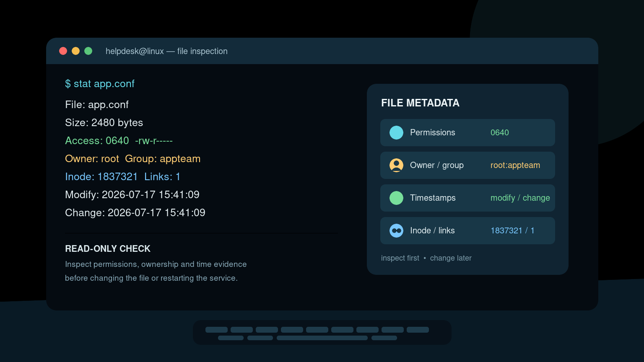Click the green Timestamps circle icon
The image size is (644, 362).
point(396,198)
